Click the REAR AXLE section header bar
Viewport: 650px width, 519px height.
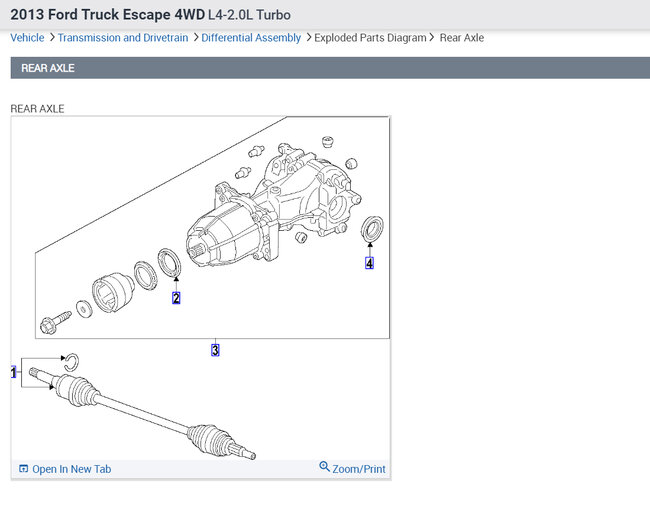point(330,68)
